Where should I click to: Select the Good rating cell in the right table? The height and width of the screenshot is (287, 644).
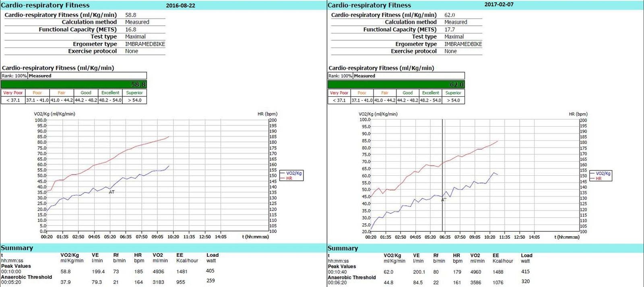click(x=407, y=93)
